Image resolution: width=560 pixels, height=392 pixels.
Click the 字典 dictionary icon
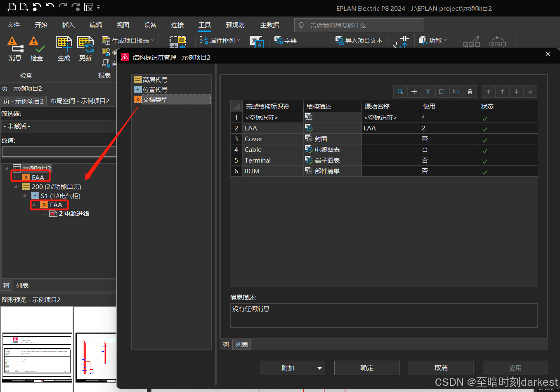279,40
